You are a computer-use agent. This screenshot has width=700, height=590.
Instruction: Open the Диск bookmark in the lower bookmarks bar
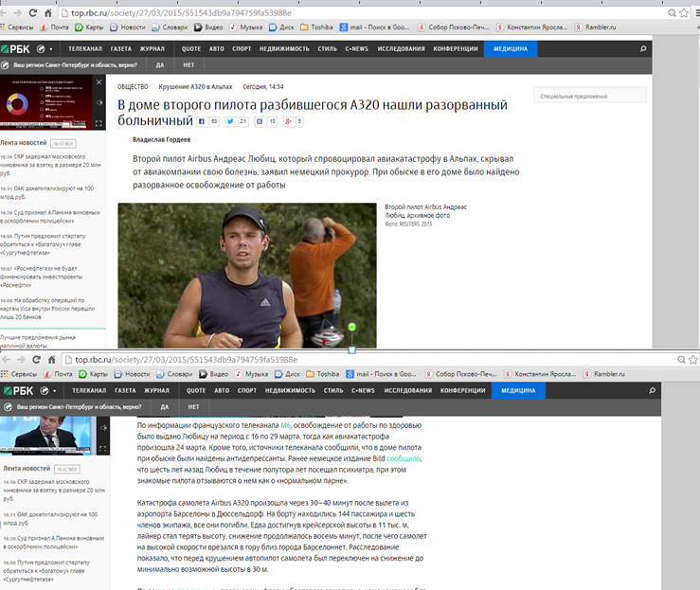click(287, 374)
